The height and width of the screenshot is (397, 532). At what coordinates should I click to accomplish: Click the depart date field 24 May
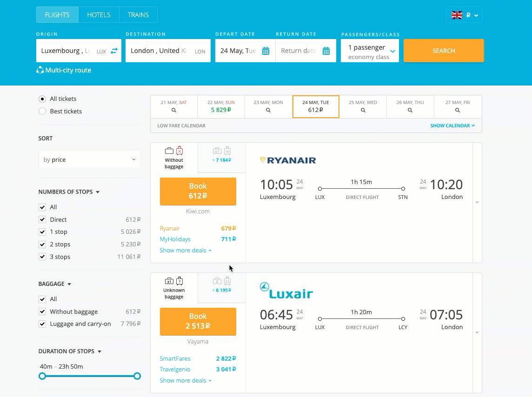coord(245,51)
